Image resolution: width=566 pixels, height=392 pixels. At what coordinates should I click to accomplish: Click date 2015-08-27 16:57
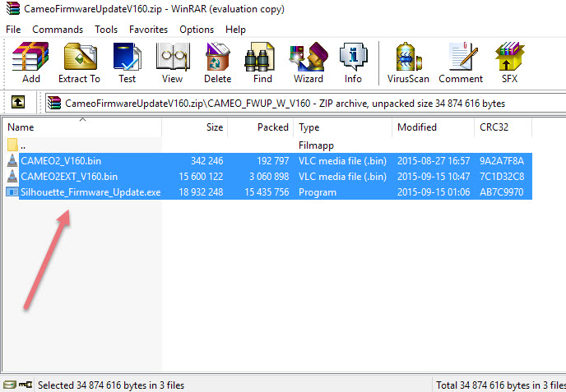pyautogui.click(x=434, y=161)
